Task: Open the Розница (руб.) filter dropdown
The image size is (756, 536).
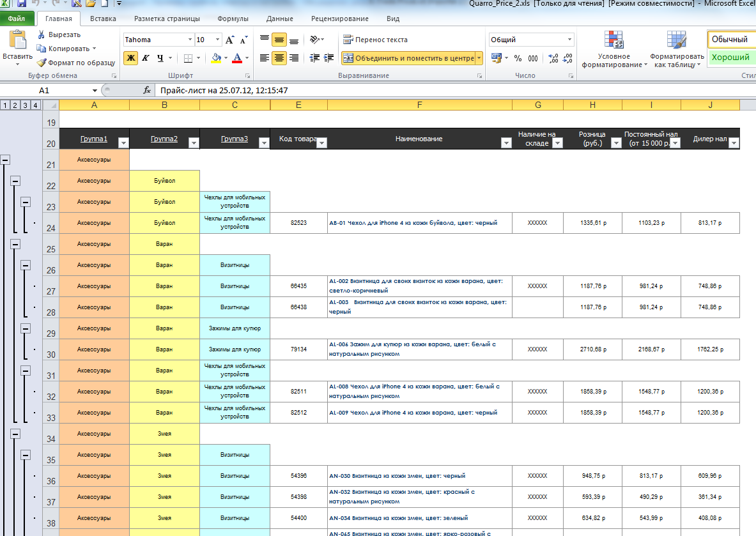Action: (615, 142)
